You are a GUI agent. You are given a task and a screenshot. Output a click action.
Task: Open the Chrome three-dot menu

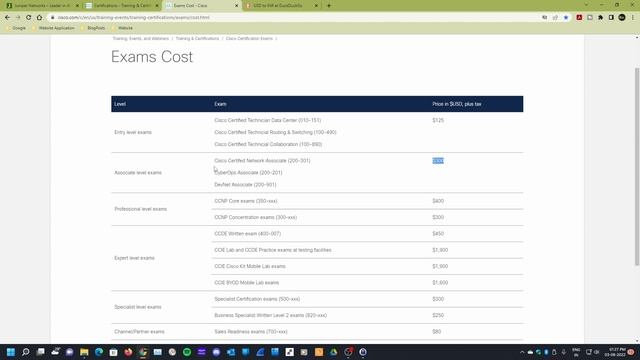tap(633, 18)
